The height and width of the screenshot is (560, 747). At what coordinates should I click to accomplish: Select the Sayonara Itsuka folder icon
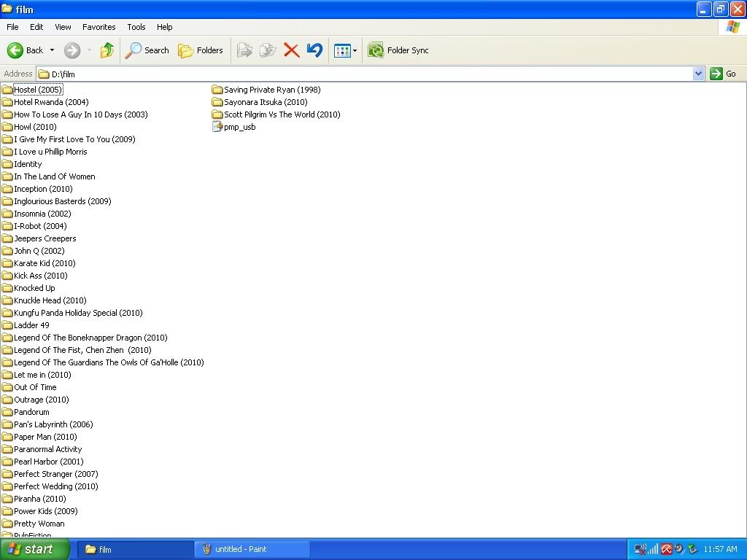(217, 102)
